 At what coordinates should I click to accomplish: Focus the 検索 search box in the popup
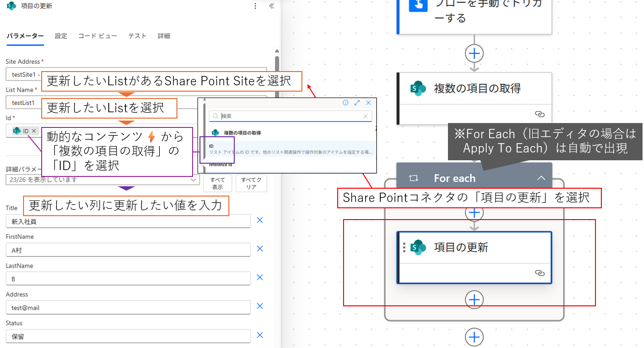click(290, 116)
